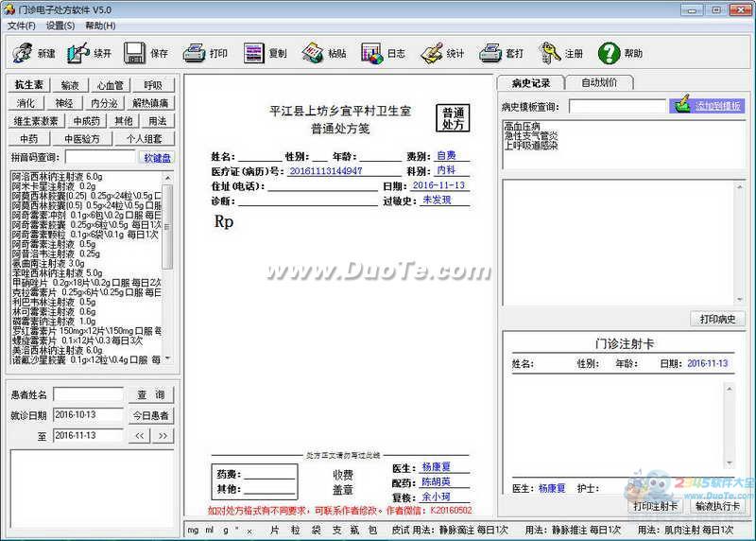Click the 注册 keys icon
This screenshot has width=756, height=541.
[x=550, y=53]
